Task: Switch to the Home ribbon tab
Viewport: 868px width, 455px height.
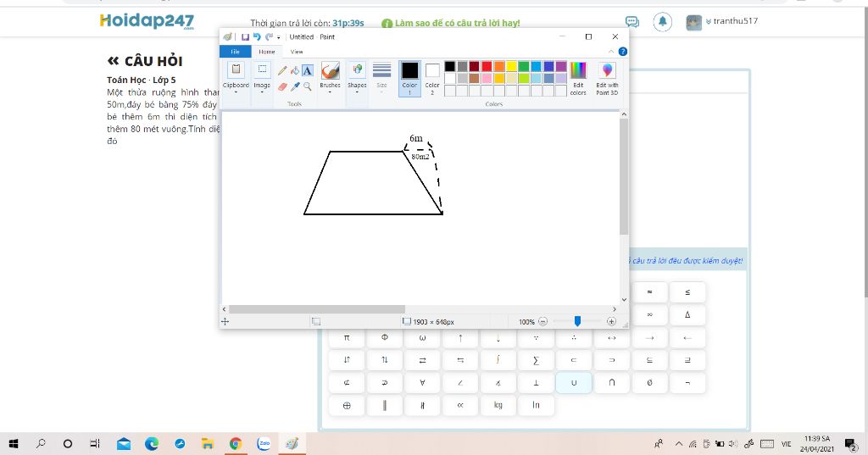Action: point(267,52)
